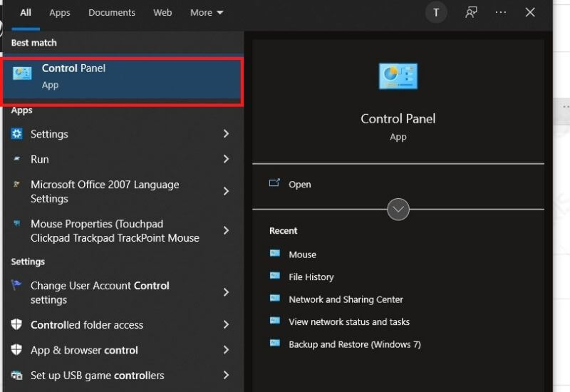Switch to the Documents tab
This screenshot has height=392, width=570.
(x=111, y=13)
